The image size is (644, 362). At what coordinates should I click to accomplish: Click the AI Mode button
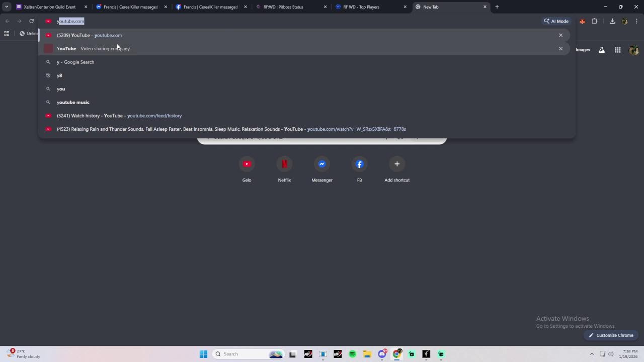[x=556, y=21]
